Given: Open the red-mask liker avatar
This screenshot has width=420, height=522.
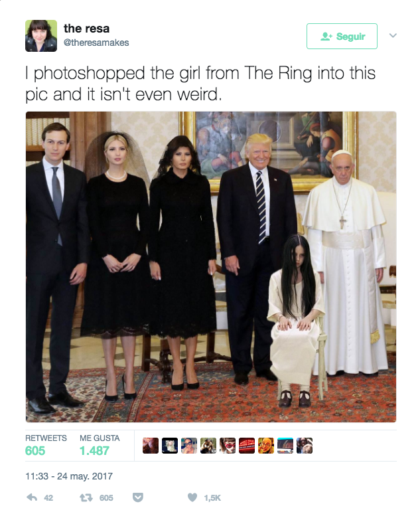Looking at the screenshot, I should tap(228, 446).
